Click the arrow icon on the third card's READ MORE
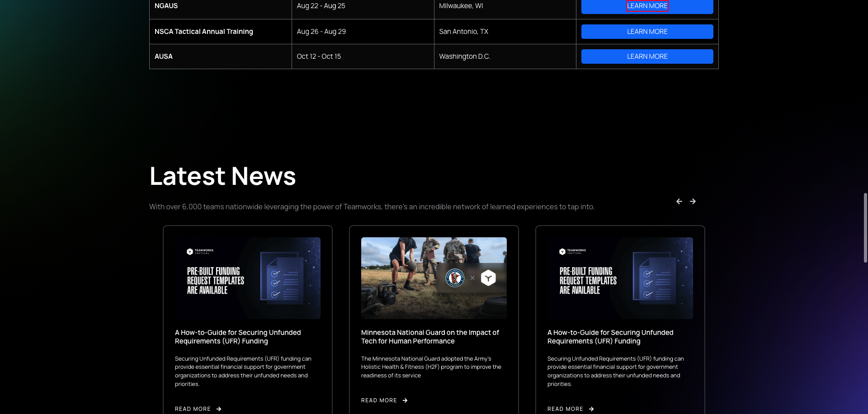The width and height of the screenshot is (868, 414). pyautogui.click(x=591, y=409)
